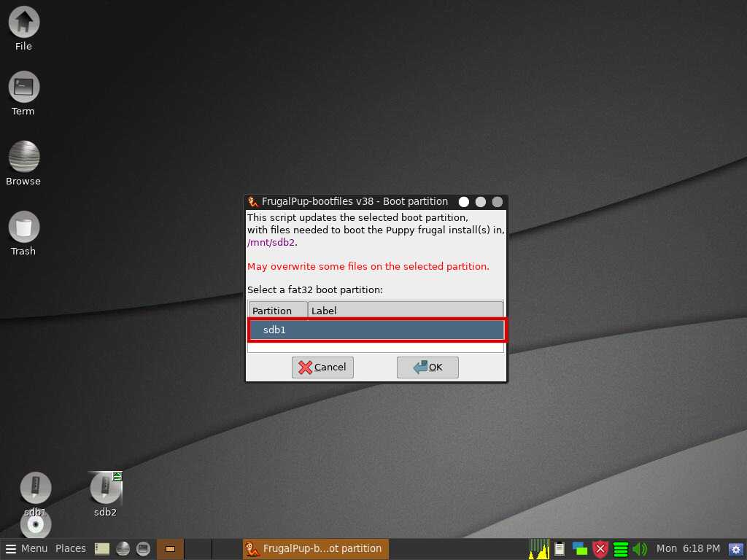Open the volume speaker tray icon

tap(640, 549)
